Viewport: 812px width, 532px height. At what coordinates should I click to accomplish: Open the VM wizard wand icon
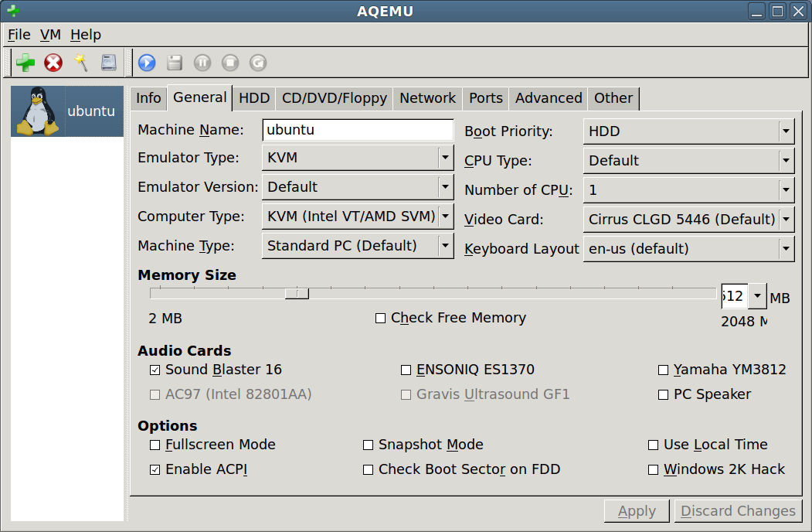pos(81,63)
